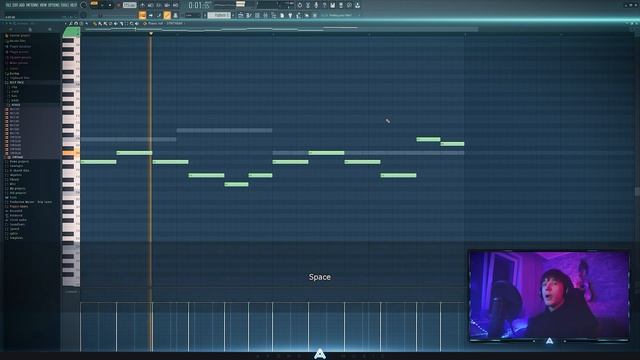Click the orange highlighted piano key
Screen dimensions: 640x360
coord(71,153)
